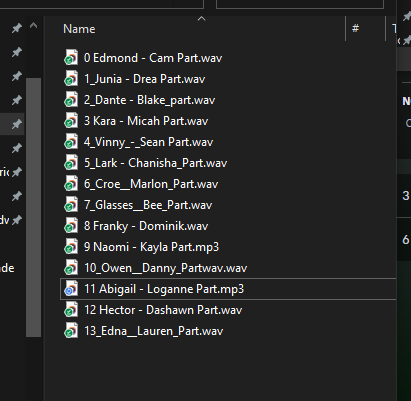Click the navigation pane scroll up arrow

[x=33, y=26]
